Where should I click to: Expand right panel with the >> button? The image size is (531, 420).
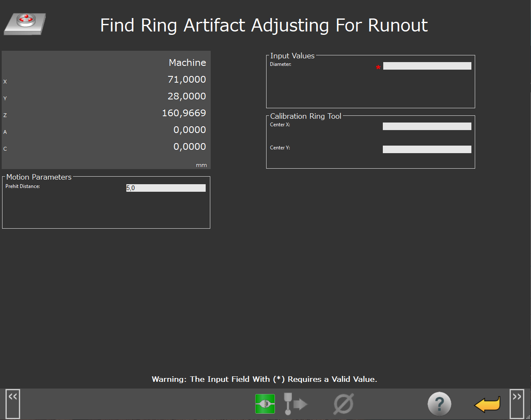(517, 403)
